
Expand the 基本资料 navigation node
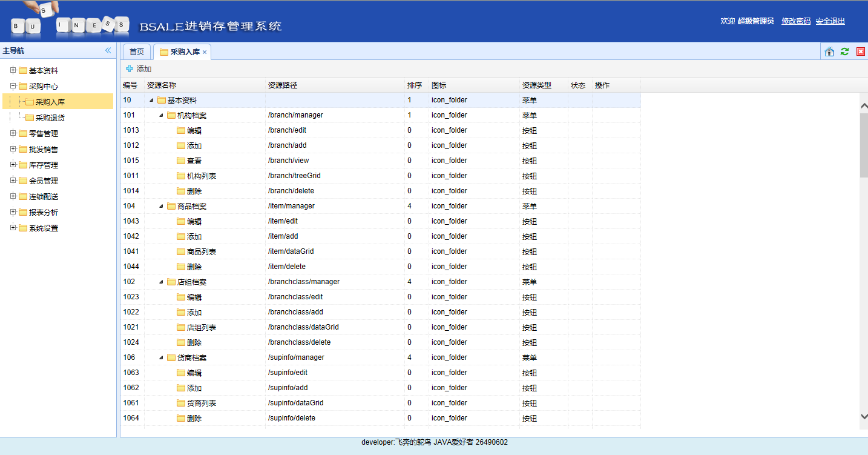click(13, 70)
